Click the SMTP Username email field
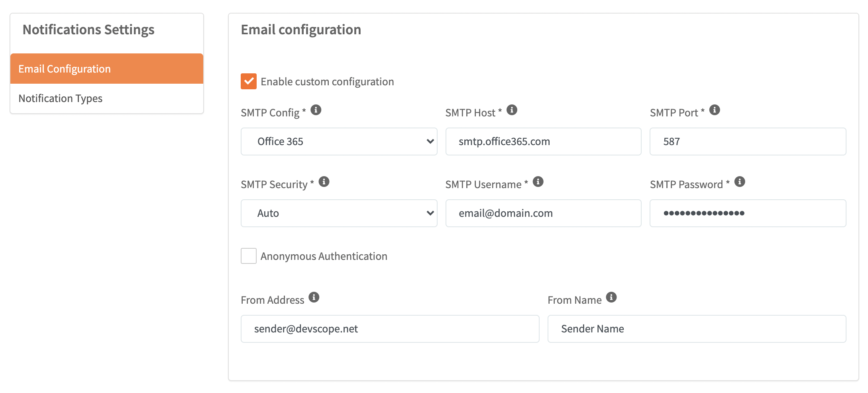The height and width of the screenshot is (393, 868). 543,213
